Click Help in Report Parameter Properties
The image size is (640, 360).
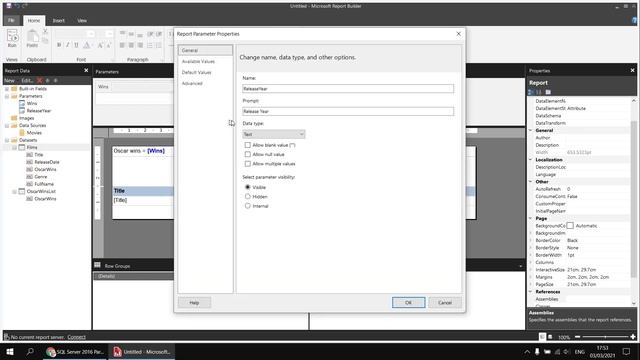(194, 302)
